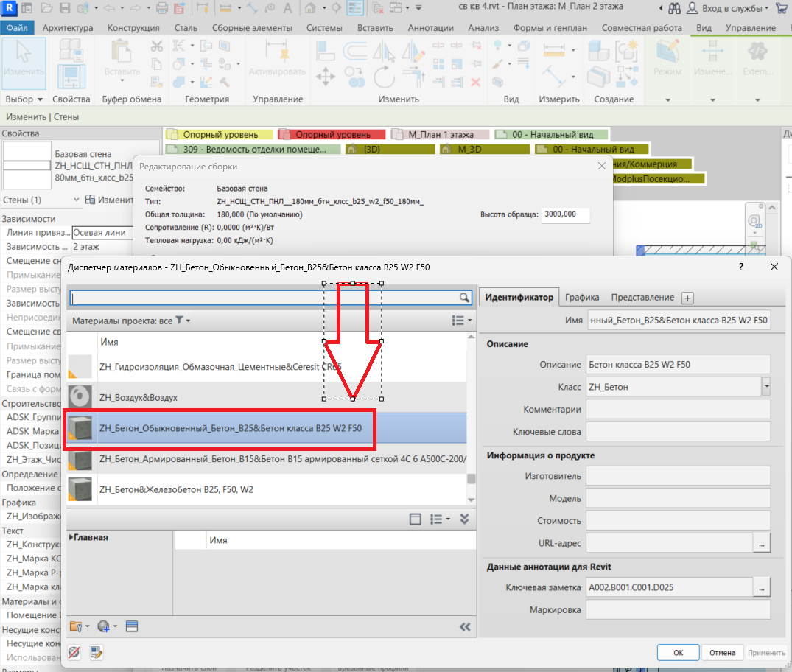Click the Комментарии input field
Viewport: 792px width, 672px height.
click(x=678, y=409)
